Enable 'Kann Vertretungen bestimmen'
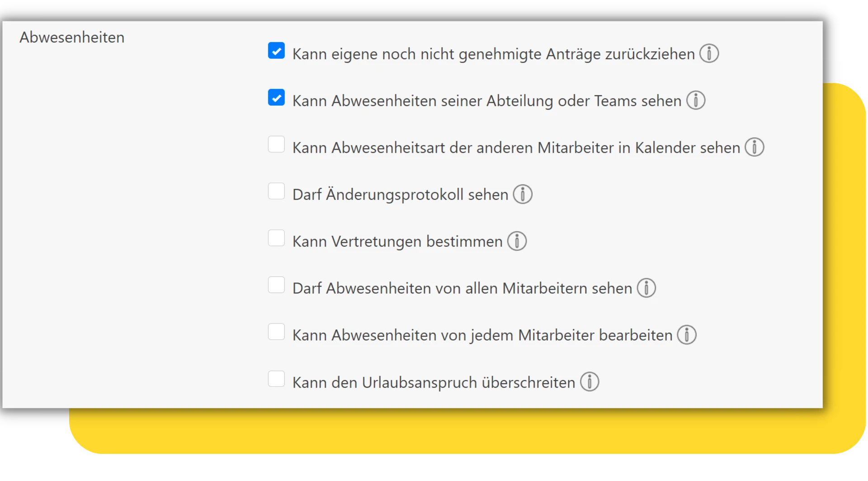868x481 pixels. point(276,238)
